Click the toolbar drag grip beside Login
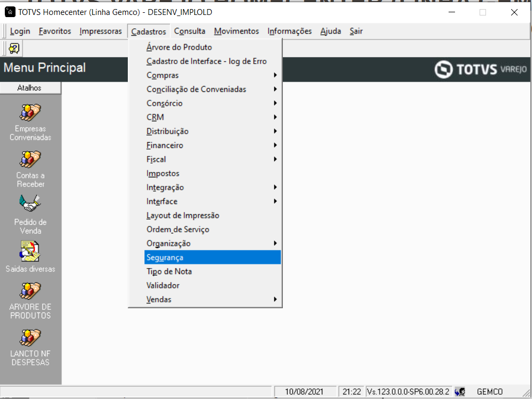 [4, 31]
